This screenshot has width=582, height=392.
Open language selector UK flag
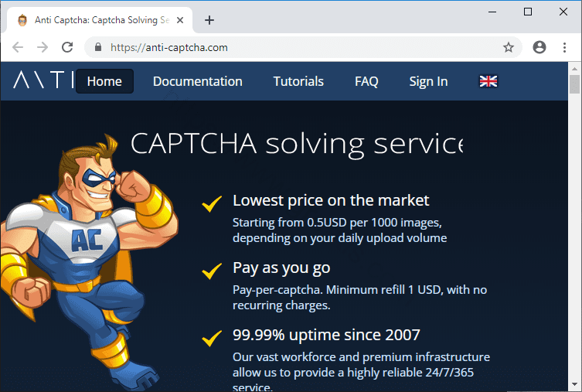tap(488, 81)
